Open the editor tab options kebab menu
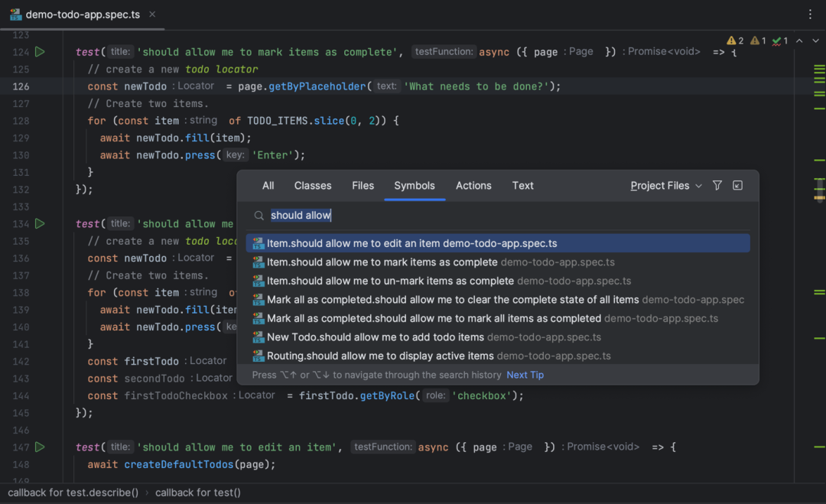Image resolution: width=826 pixels, height=504 pixels. click(x=810, y=15)
